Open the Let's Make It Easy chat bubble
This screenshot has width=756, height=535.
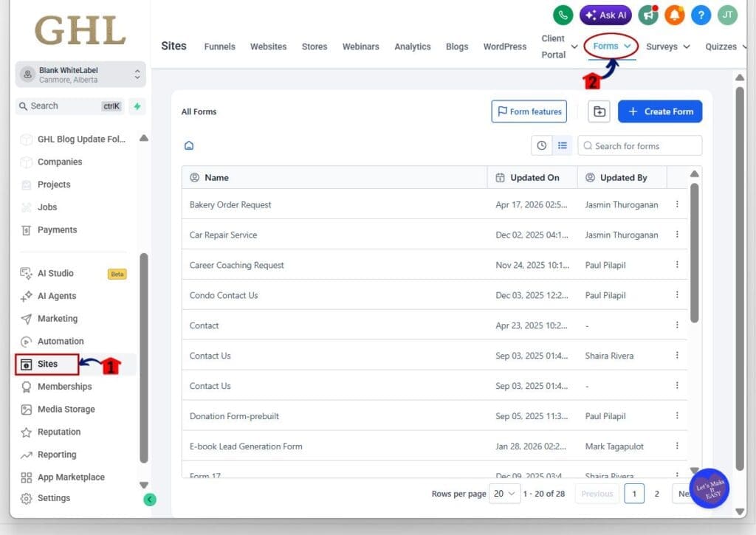pos(709,489)
